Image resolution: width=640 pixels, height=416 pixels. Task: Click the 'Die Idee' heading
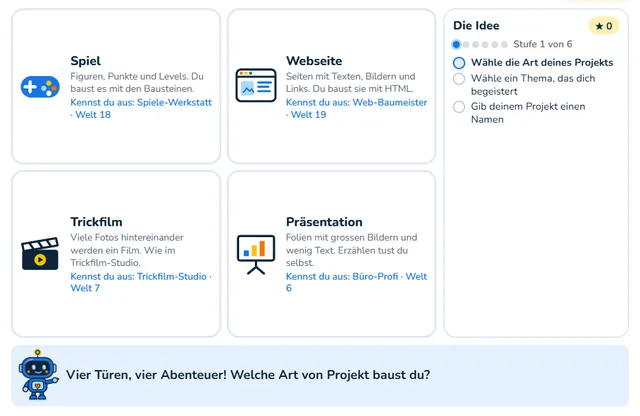click(476, 25)
